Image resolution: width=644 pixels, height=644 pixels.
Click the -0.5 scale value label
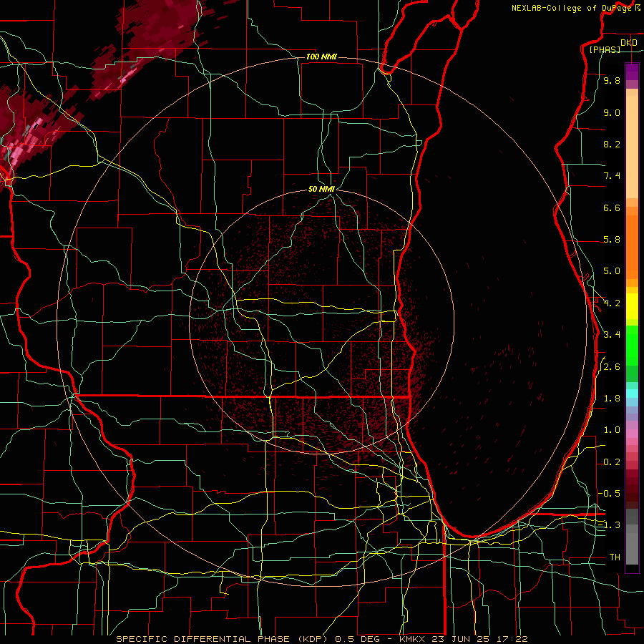pyautogui.click(x=610, y=494)
